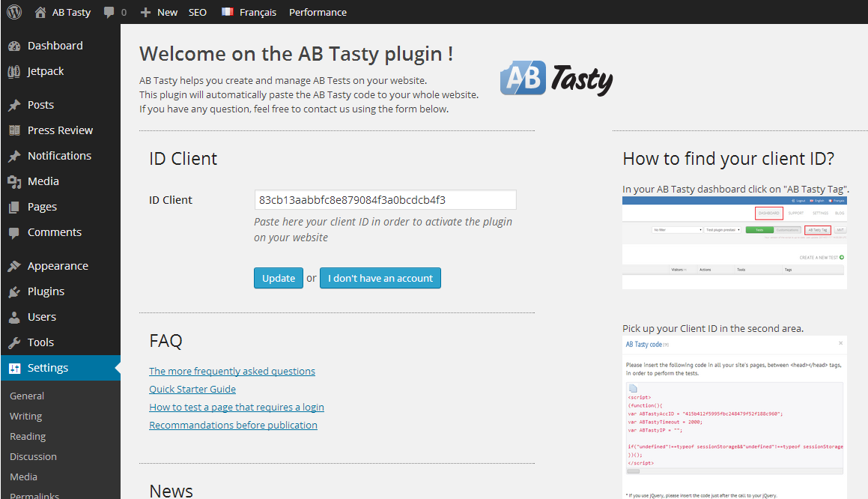This screenshot has width=868, height=499.
Task: Switch language via Français menu
Action: 258,12
